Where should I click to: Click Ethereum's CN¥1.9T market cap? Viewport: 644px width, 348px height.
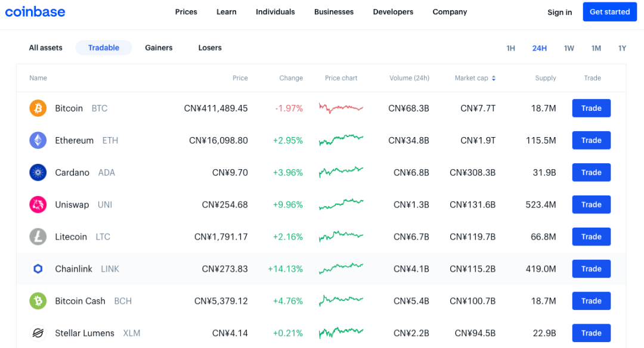478,141
